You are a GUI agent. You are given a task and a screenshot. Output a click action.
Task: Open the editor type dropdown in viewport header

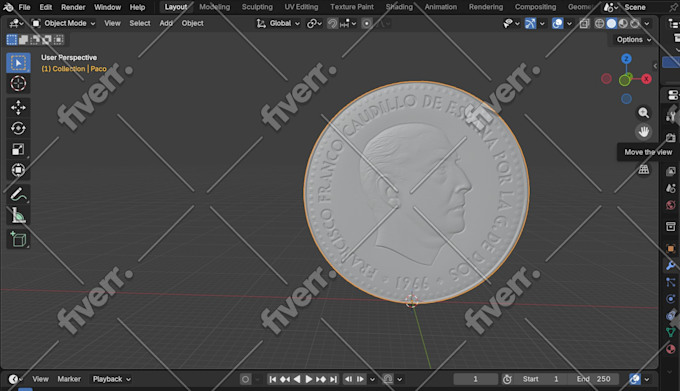pyautogui.click(x=16, y=23)
